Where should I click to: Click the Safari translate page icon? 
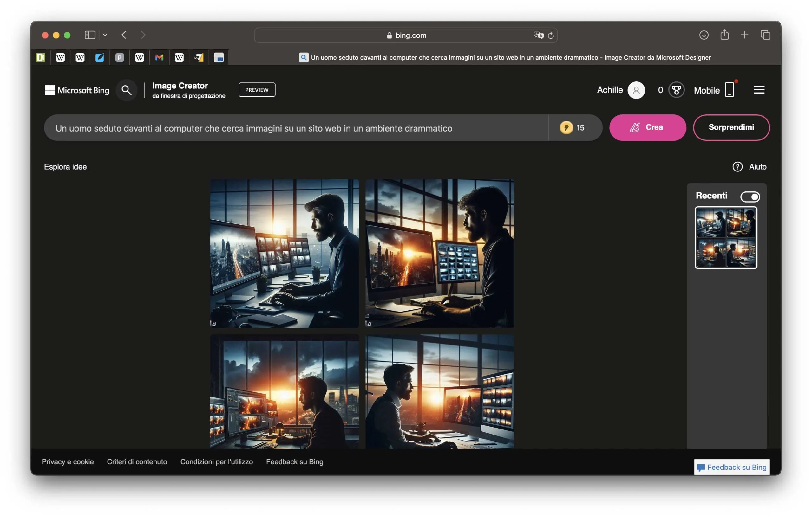[538, 35]
